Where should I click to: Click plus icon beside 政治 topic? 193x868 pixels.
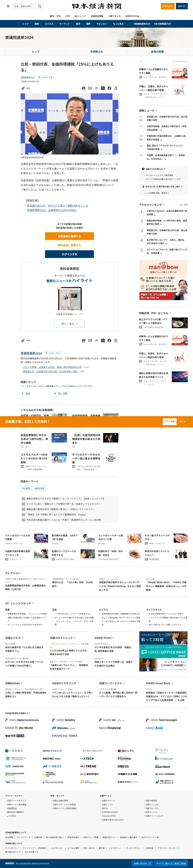[23, 394]
